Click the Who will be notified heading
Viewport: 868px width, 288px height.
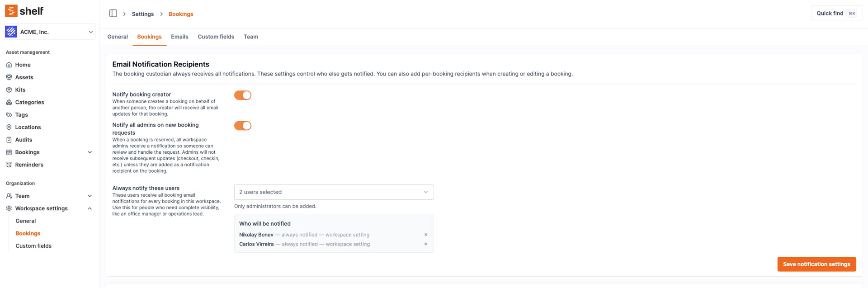coord(264,224)
